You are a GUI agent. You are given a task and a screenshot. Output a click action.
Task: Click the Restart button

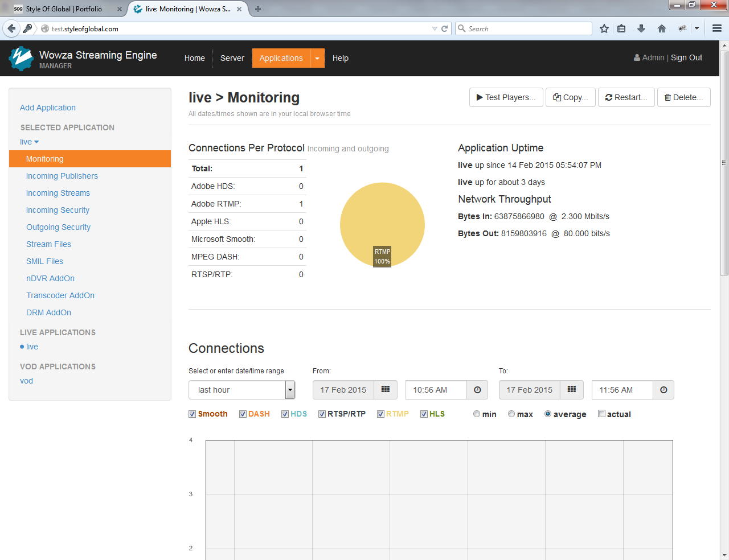click(x=626, y=97)
